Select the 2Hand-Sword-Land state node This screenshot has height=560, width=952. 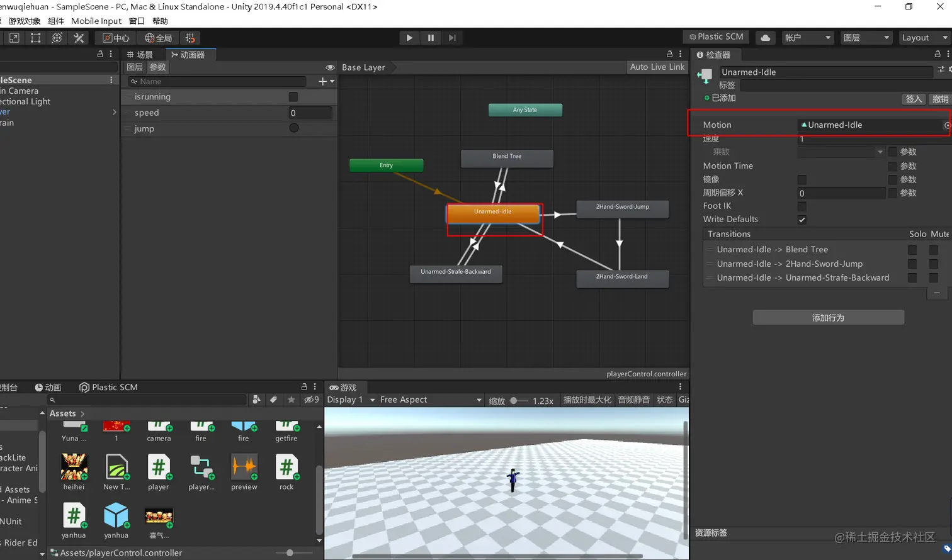623,279
